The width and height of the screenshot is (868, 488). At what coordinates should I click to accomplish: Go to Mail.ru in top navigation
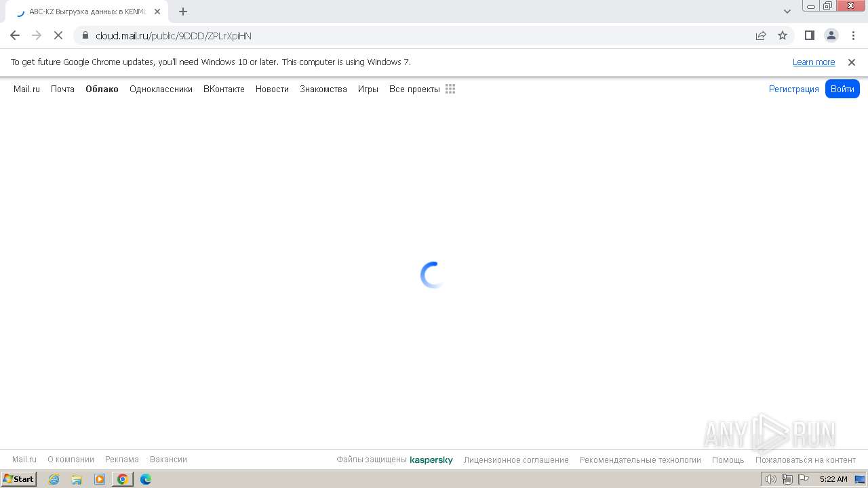(26, 89)
